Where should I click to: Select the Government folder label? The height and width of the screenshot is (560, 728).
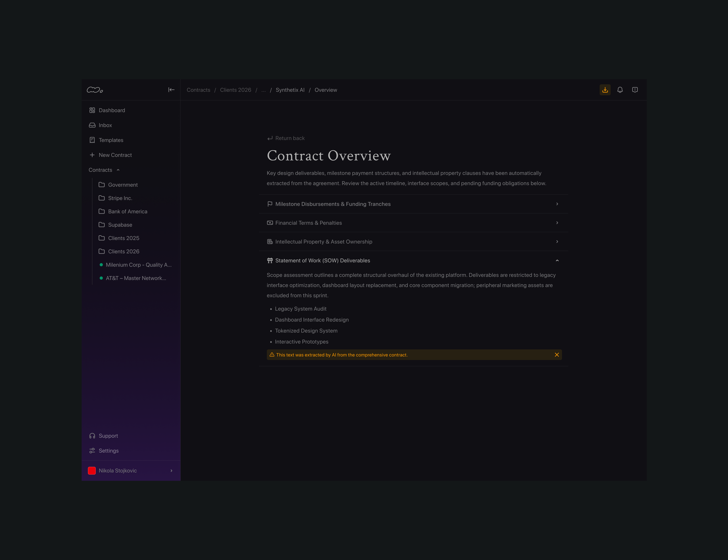tap(123, 185)
